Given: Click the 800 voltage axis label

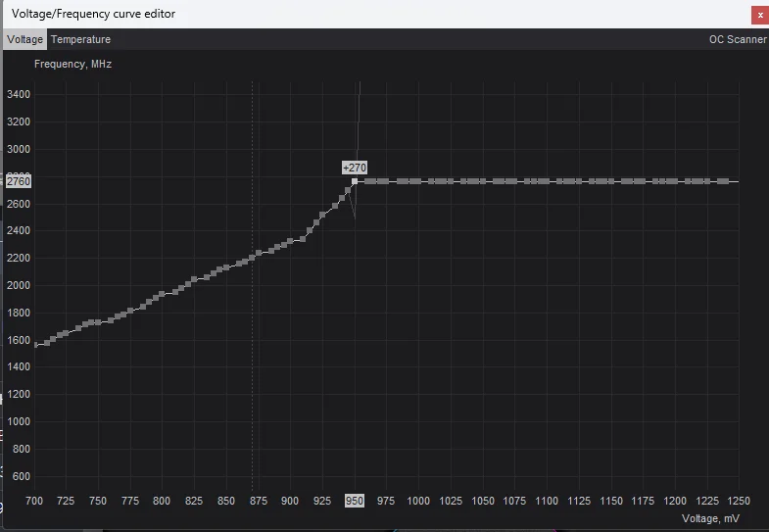Looking at the screenshot, I should [x=162, y=501].
